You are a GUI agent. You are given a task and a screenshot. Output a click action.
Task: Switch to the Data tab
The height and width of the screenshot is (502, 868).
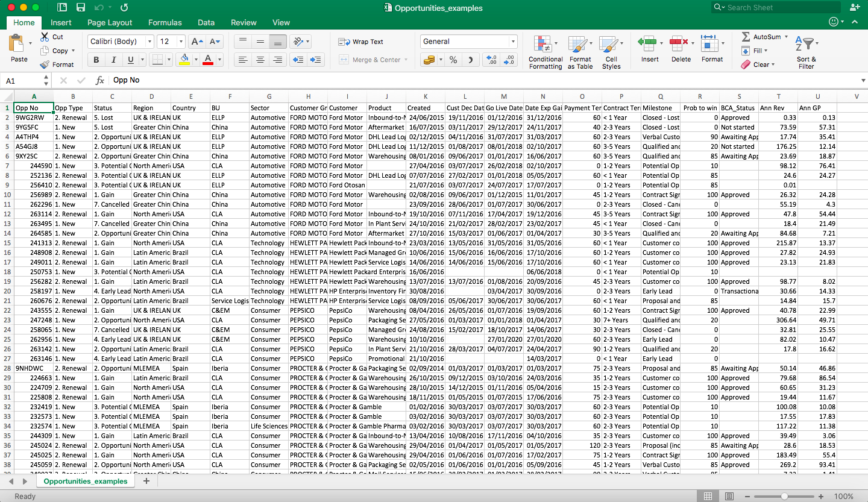[206, 22]
